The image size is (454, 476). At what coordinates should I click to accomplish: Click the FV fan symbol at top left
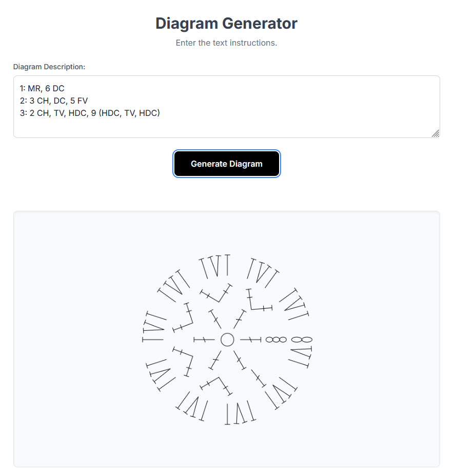pos(174,285)
